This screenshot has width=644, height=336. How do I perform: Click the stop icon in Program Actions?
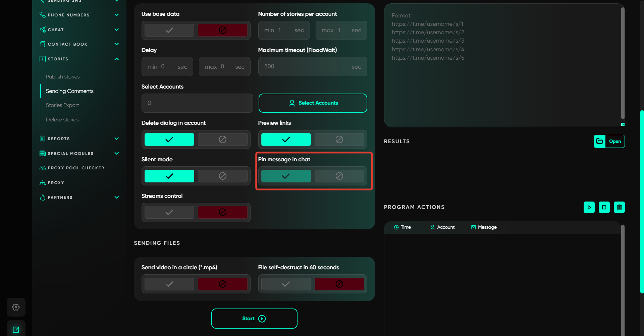click(x=604, y=207)
